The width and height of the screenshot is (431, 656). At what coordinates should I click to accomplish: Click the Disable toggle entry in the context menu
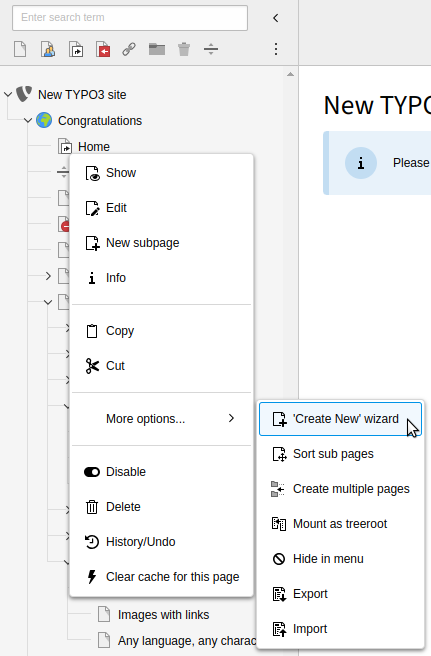pyautogui.click(x=162, y=472)
